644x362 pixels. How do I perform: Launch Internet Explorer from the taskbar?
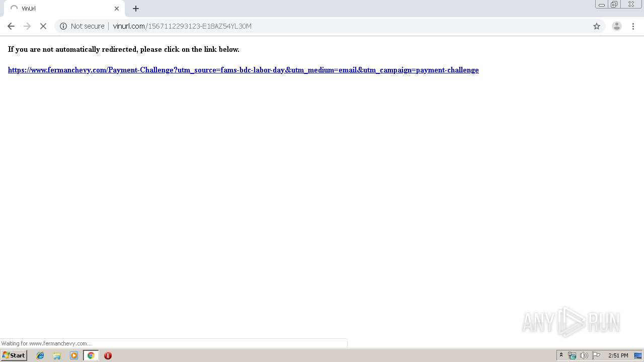[x=40, y=355]
